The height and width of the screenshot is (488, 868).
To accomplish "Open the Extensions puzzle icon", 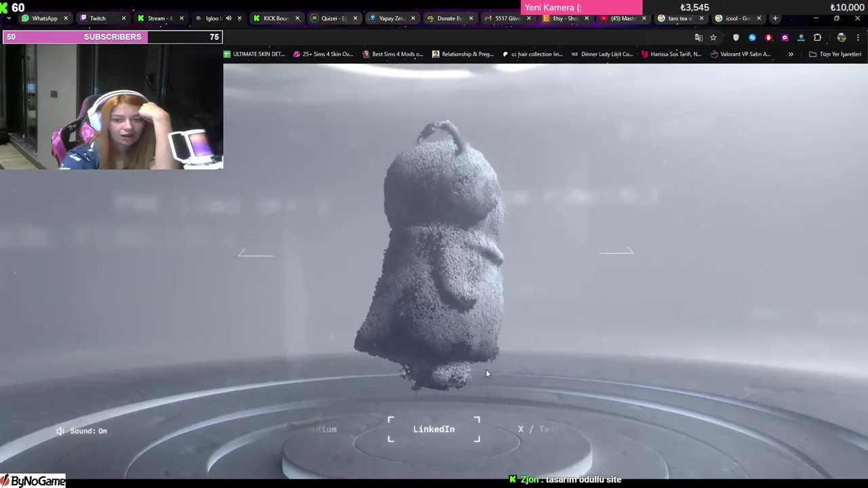I will (x=817, y=37).
